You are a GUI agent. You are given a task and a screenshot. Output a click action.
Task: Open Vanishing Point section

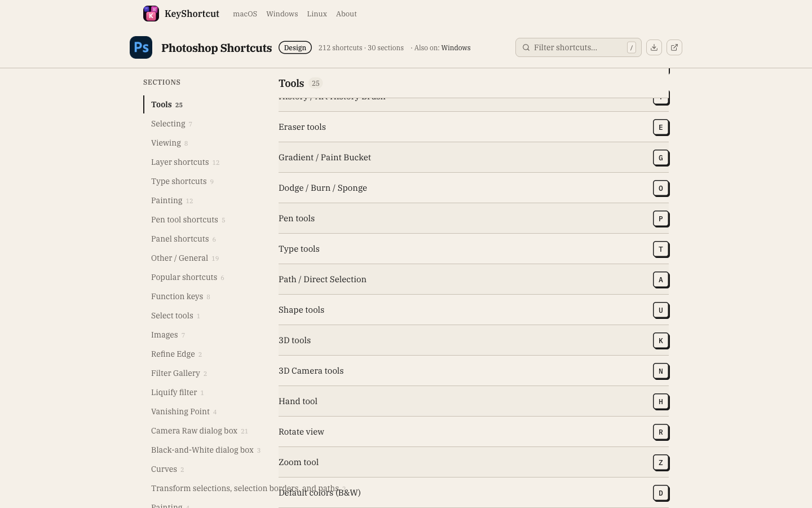pyautogui.click(x=184, y=411)
